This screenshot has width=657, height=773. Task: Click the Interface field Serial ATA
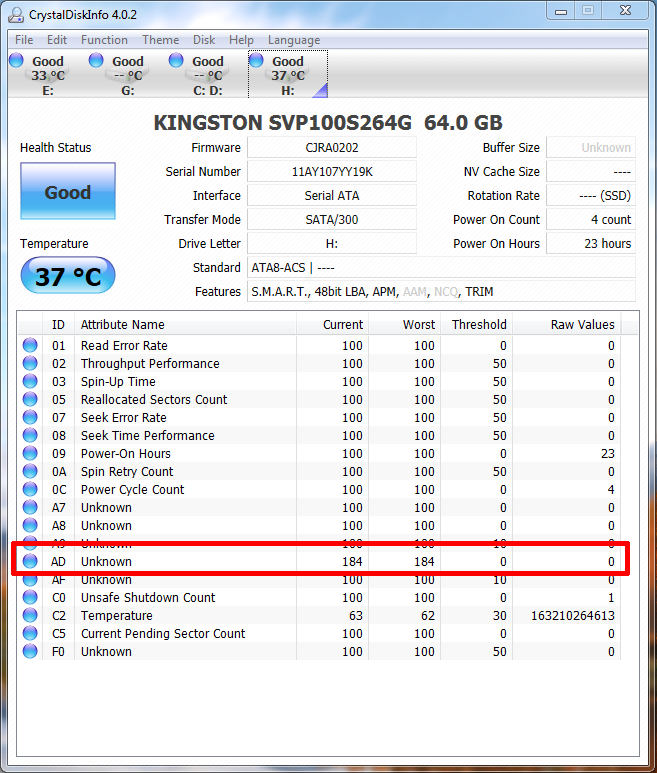coord(332,196)
